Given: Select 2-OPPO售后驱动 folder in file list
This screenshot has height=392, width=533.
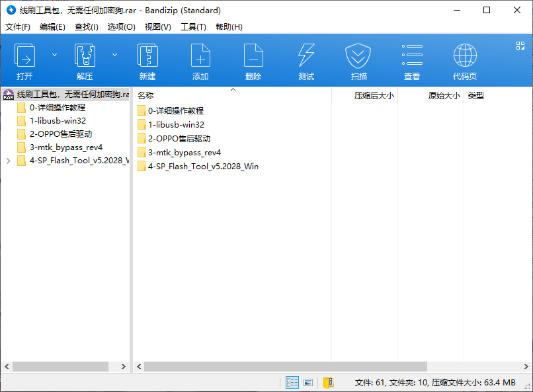Looking at the screenshot, I should (x=179, y=139).
